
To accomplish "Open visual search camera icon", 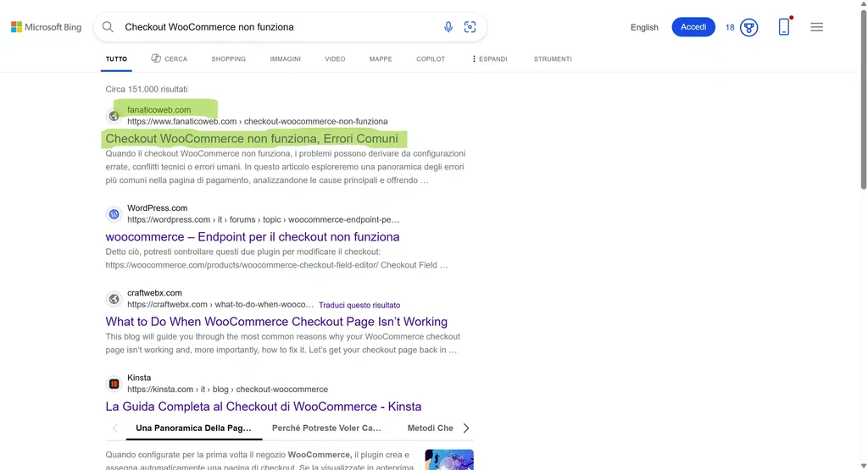I will (470, 27).
